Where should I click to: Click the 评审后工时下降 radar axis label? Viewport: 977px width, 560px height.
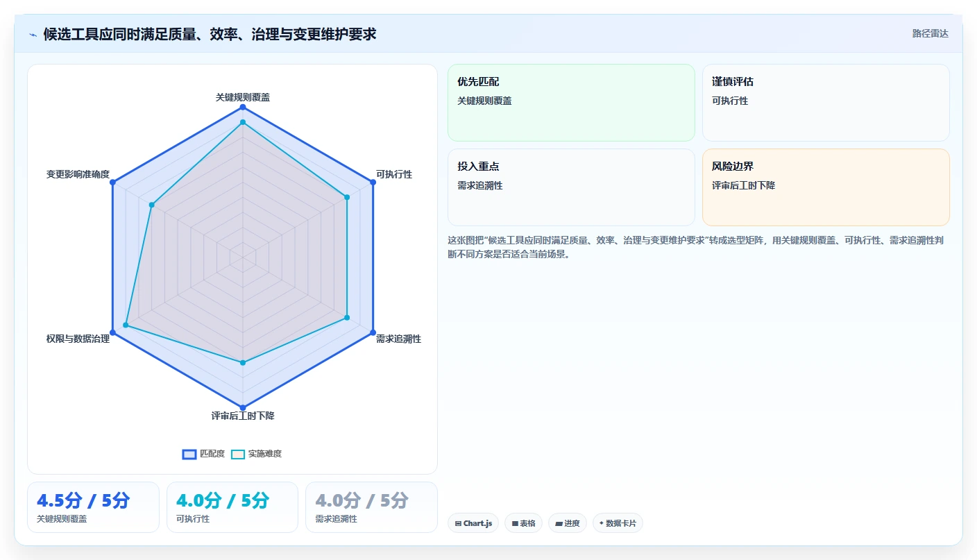pos(243,416)
